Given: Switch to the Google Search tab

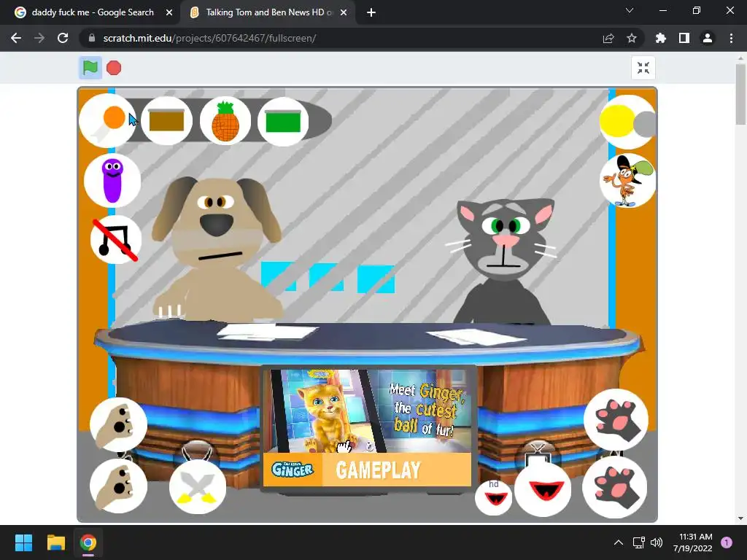Looking at the screenshot, I should (93, 12).
